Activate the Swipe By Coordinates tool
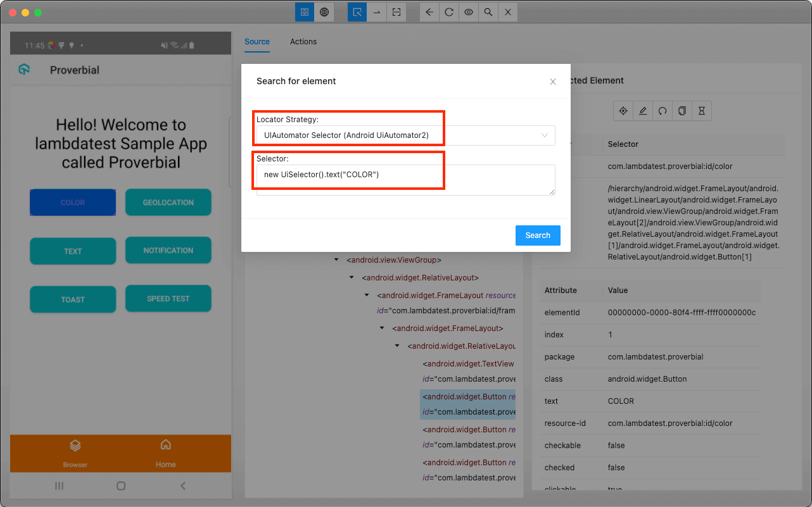This screenshot has height=507, width=812. (377, 11)
